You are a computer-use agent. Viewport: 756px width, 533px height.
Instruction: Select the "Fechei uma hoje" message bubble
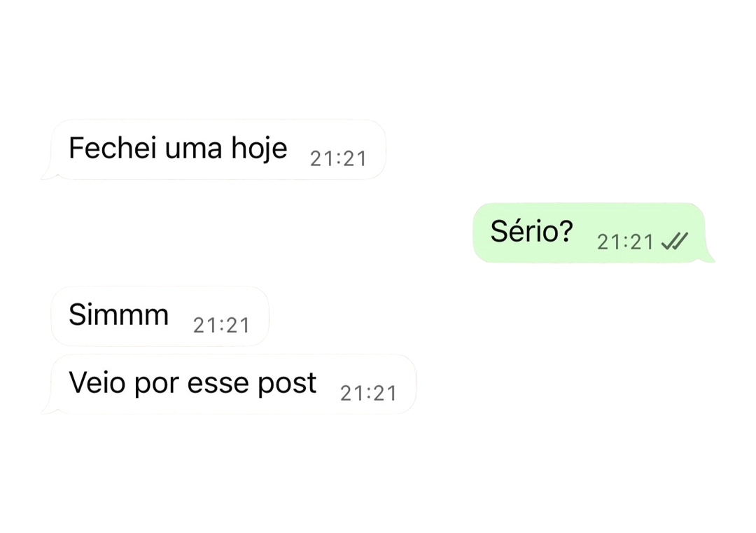218,149
